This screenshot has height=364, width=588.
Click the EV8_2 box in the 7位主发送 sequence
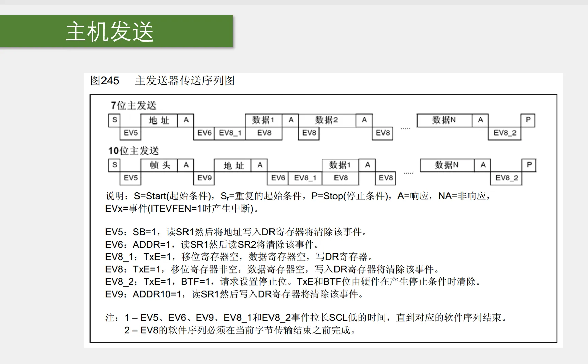point(505,133)
